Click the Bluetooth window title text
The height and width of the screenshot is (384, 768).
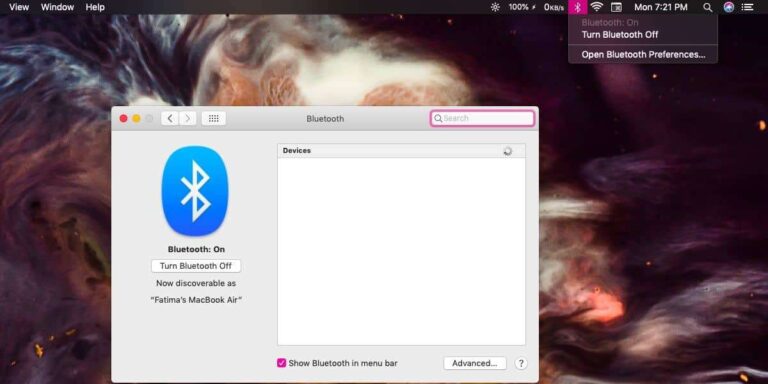point(325,119)
